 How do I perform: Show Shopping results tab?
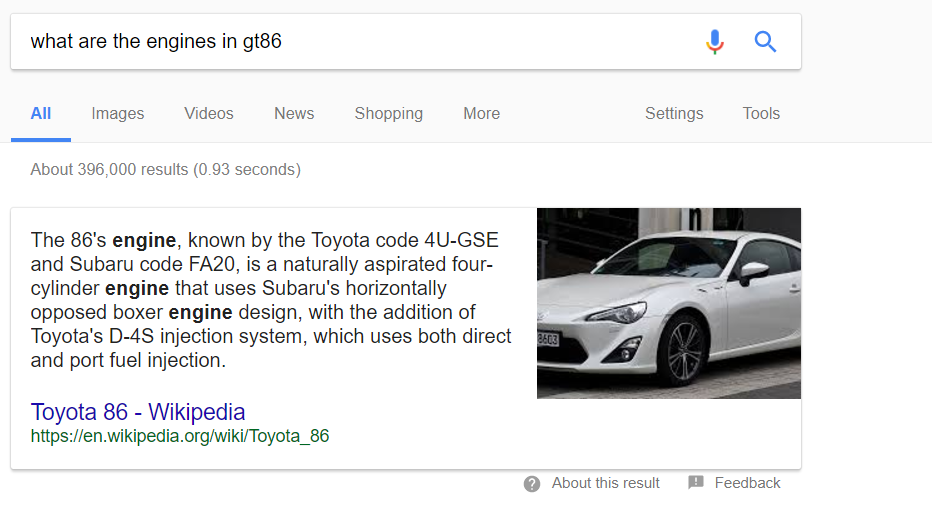[x=388, y=114]
